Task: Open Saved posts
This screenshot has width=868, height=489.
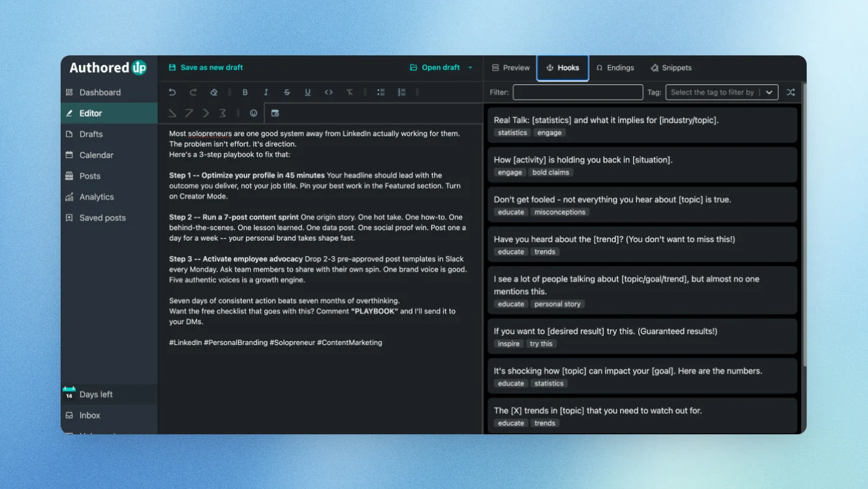Action: (109, 218)
